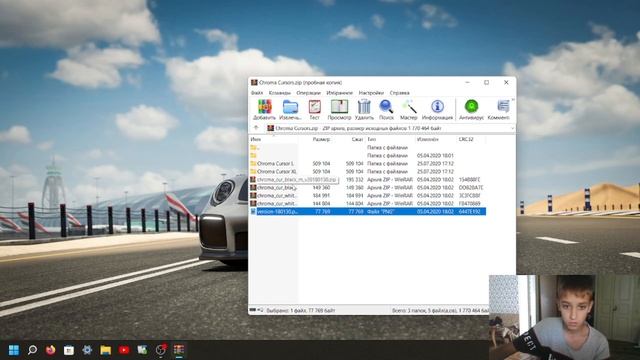
Task: Open the Операции menu
Action: (309, 93)
